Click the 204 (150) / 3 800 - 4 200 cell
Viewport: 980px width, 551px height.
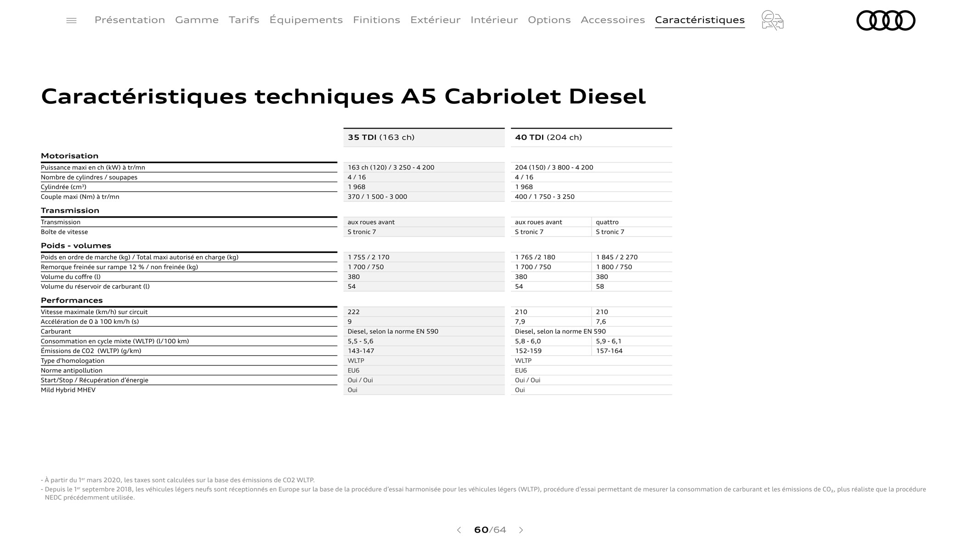tap(591, 168)
